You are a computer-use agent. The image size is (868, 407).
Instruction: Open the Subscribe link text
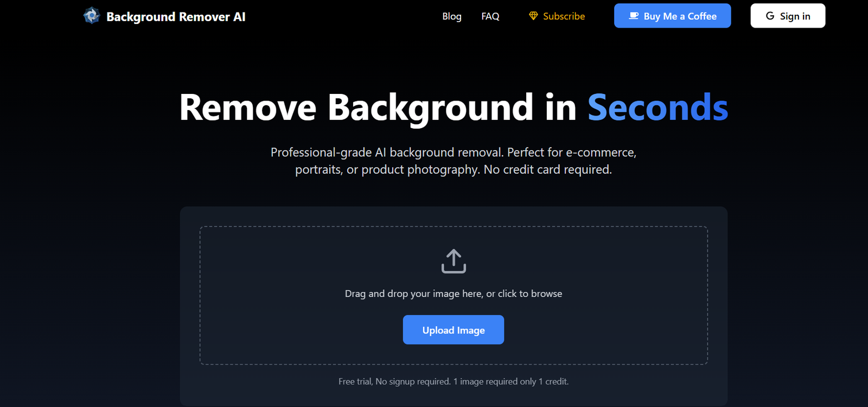[564, 16]
